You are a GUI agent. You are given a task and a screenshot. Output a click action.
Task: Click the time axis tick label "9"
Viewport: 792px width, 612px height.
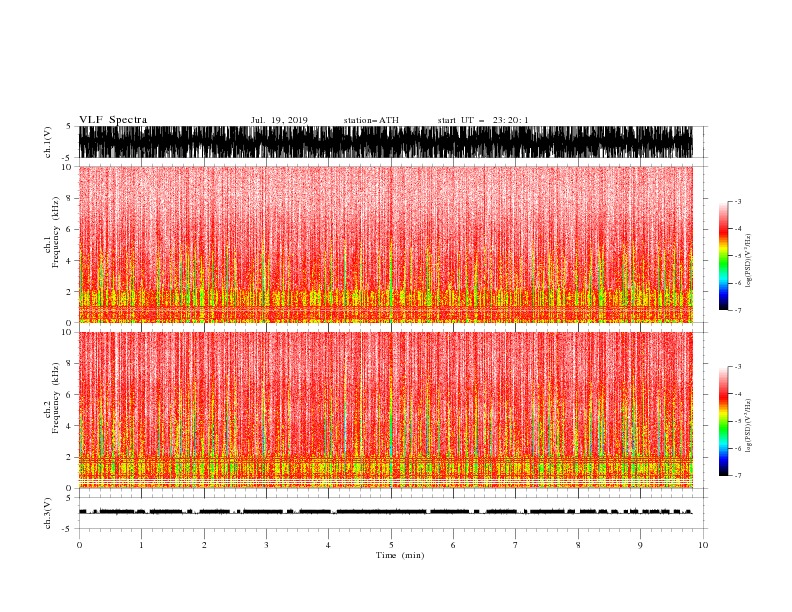[640, 545]
